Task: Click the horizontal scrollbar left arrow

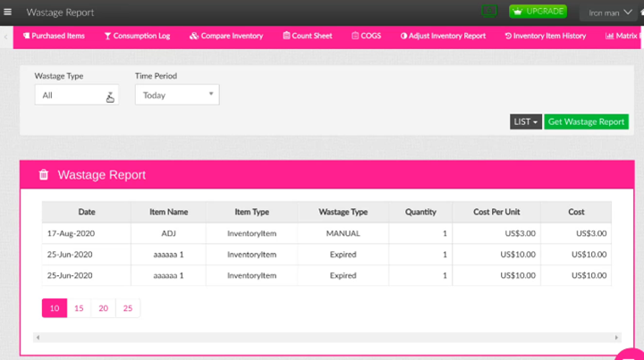Action: coord(38,338)
